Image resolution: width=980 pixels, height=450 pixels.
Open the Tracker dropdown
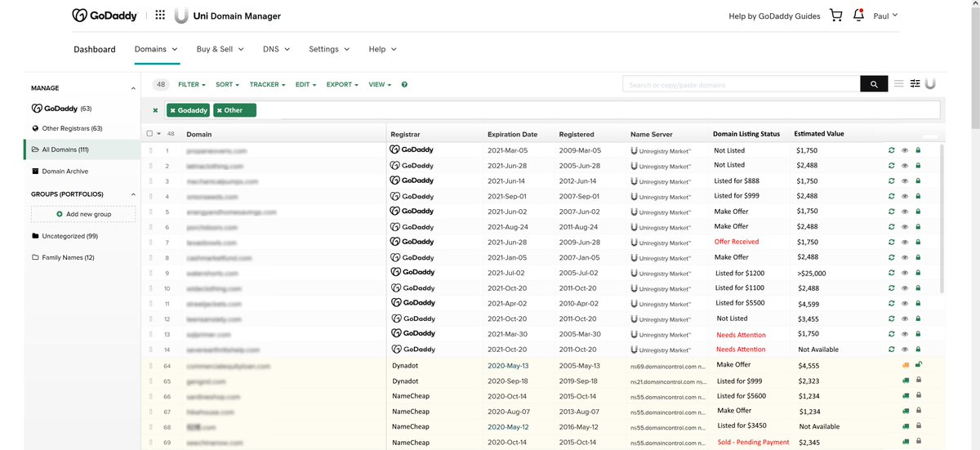[267, 85]
